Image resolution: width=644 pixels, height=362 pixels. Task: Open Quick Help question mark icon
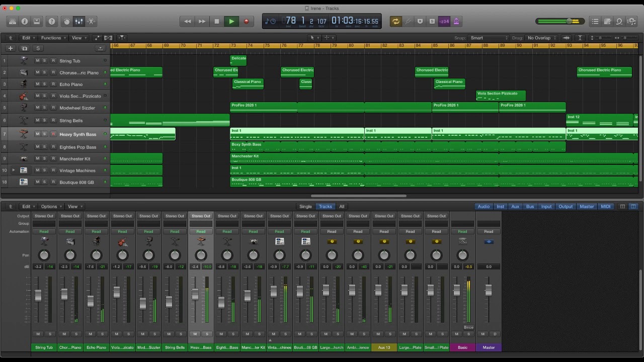tap(52, 22)
